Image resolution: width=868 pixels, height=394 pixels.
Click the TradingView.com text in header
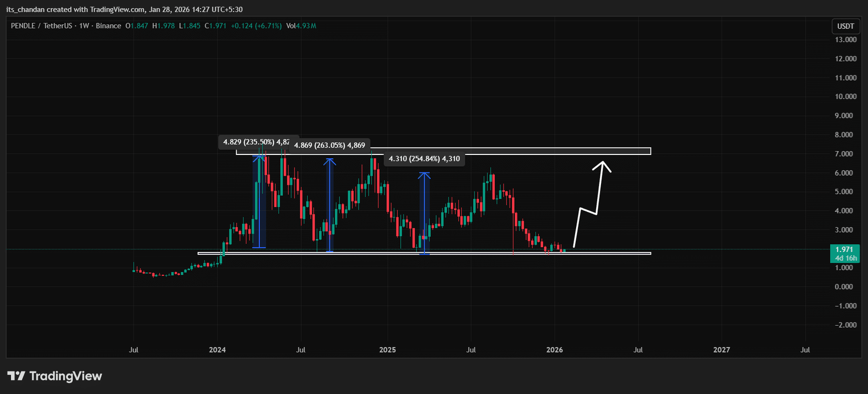[x=117, y=10]
